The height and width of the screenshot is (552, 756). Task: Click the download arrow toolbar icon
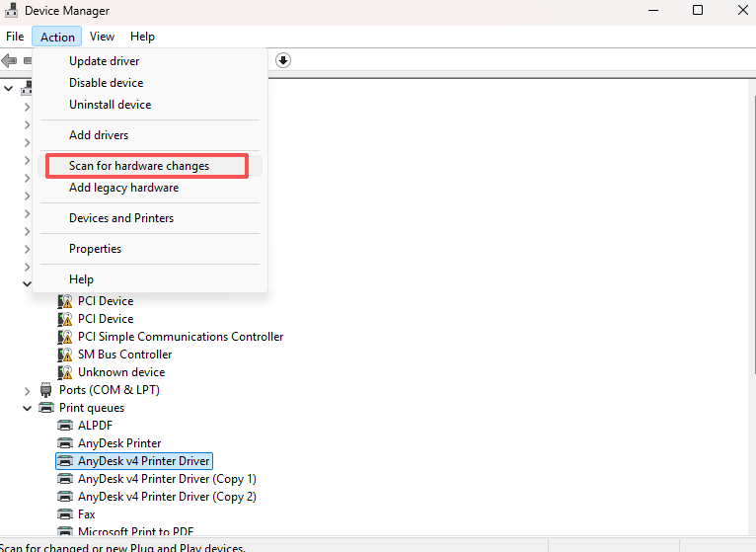tap(283, 60)
